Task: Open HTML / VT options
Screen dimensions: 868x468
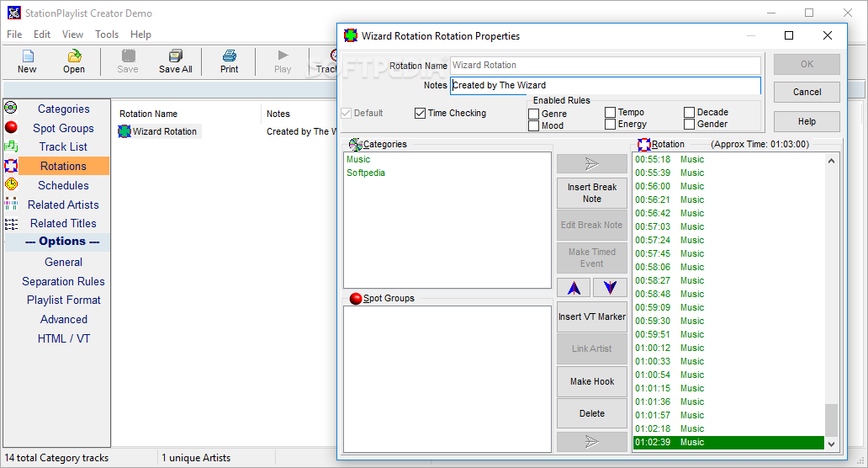Action: 64,338
